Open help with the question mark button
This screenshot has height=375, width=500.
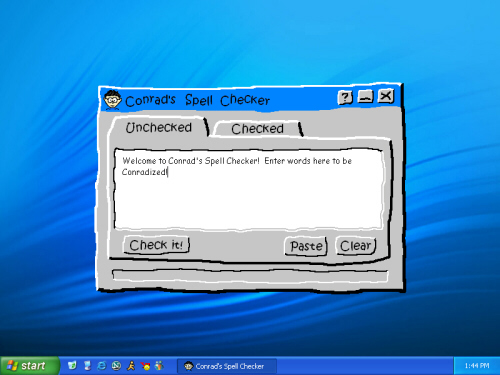click(345, 97)
